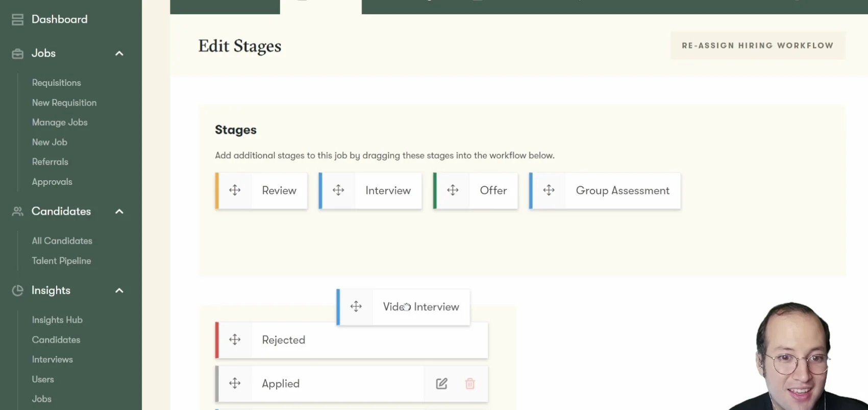Select New Job in sidebar
868x410 pixels.
tap(49, 142)
